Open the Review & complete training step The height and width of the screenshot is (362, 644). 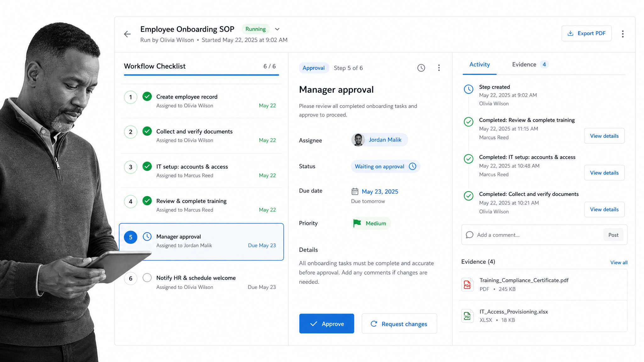tap(201, 205)
